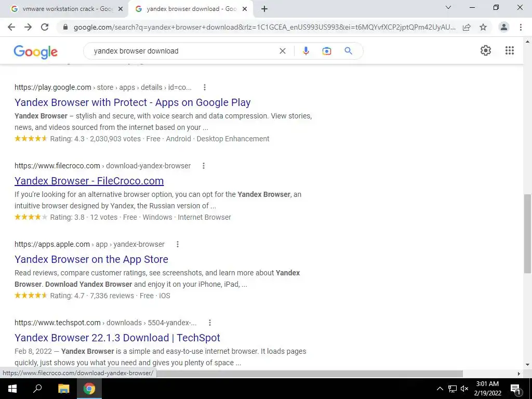
Task: Share this page icon in address bar
Action: coord(467,27)
